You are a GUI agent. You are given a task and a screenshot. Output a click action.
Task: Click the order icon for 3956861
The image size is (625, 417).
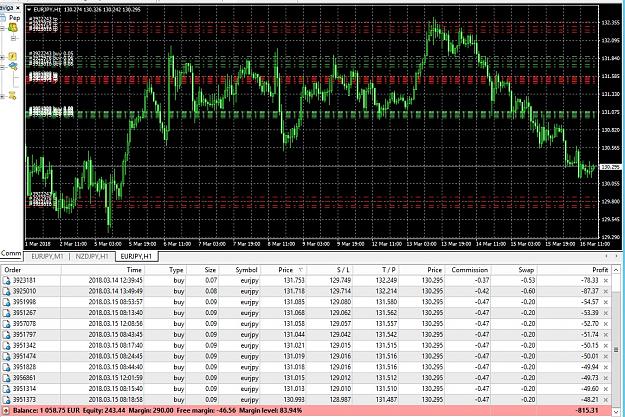(6, 378)
